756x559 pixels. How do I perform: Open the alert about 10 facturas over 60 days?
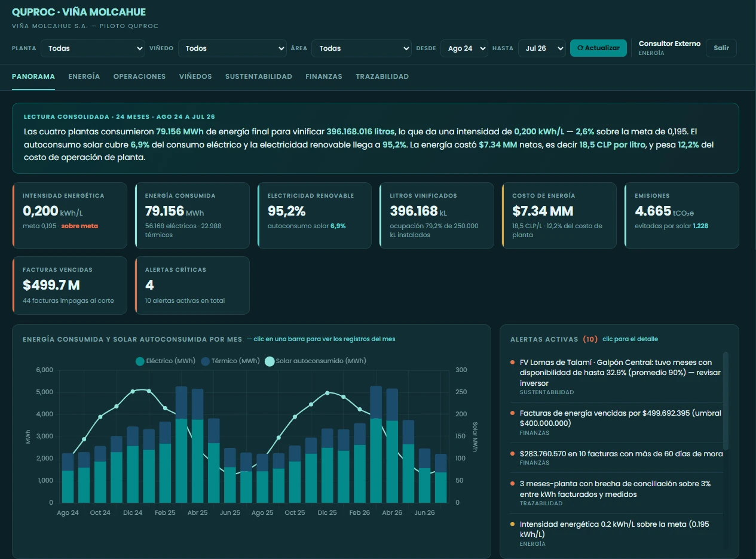pyautogui.click(x=616, y=457)
